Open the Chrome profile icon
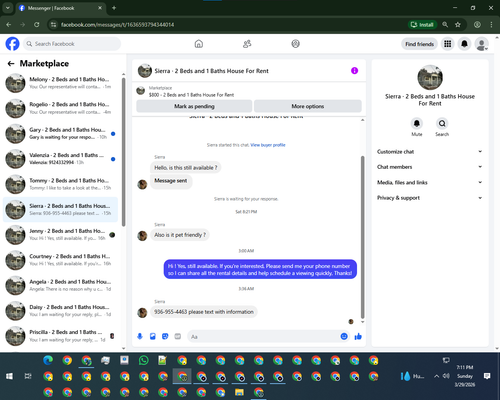The image size is (500, 400). pyautogui.click(x=477, y=24)
